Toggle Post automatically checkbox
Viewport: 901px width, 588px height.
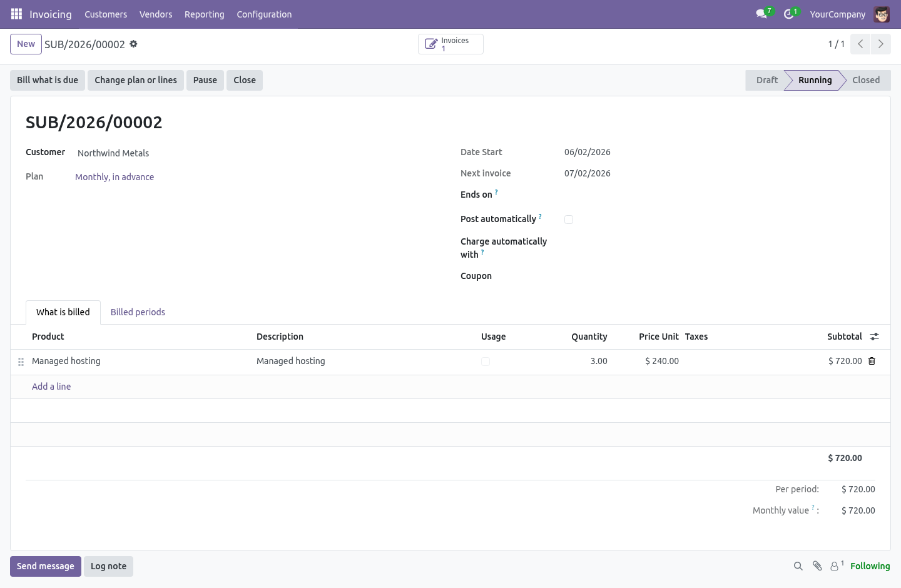[x=569, y=220]
